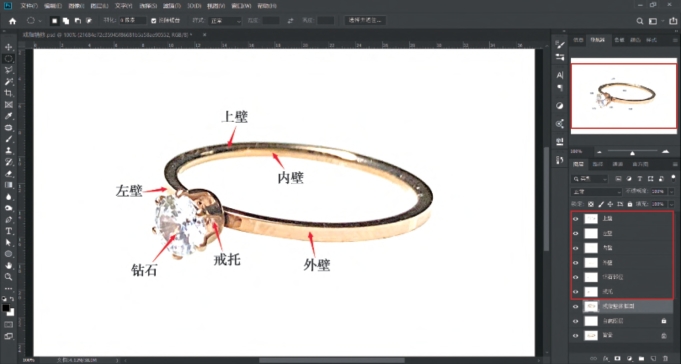Choose the Eyedropper tool

coord(8,116)
